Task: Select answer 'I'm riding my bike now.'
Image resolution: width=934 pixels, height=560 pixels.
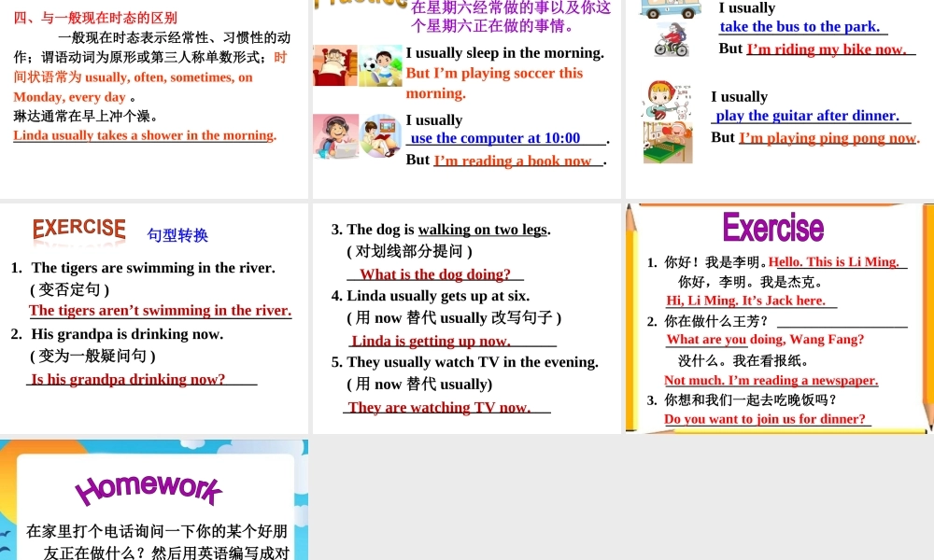Action: pos(827,49)
